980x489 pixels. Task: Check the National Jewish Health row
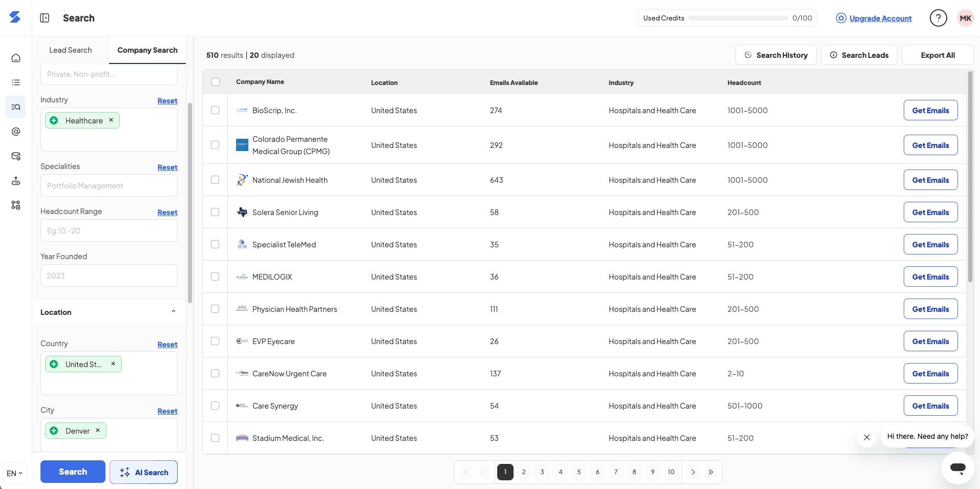[215, 180]
